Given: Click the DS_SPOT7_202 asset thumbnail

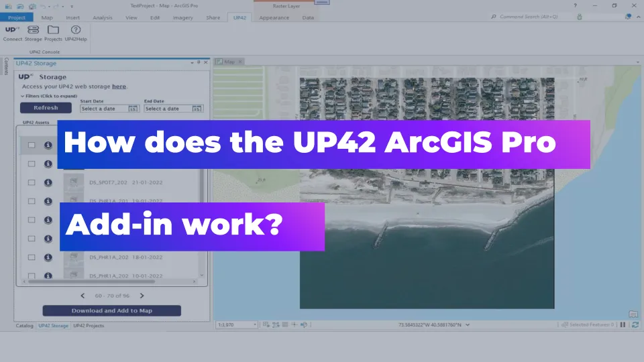Looking at the screenshot, I should (x=74, y=182).
